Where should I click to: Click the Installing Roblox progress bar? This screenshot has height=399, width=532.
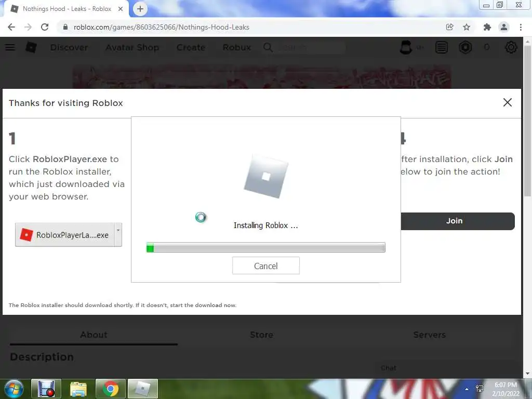pyautogui.click(x=265, y=247)
